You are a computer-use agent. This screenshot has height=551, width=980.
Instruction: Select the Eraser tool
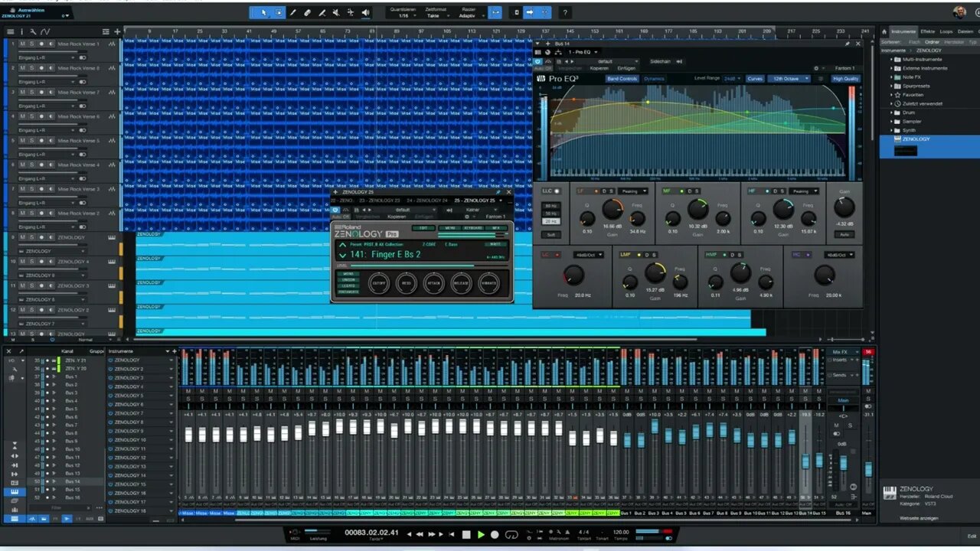point(308,12)
